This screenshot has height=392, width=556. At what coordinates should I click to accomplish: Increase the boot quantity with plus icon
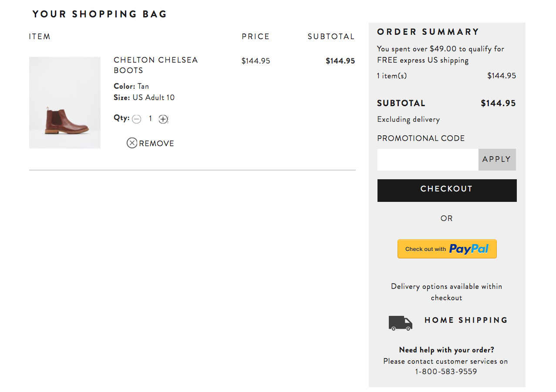(163, 119)
